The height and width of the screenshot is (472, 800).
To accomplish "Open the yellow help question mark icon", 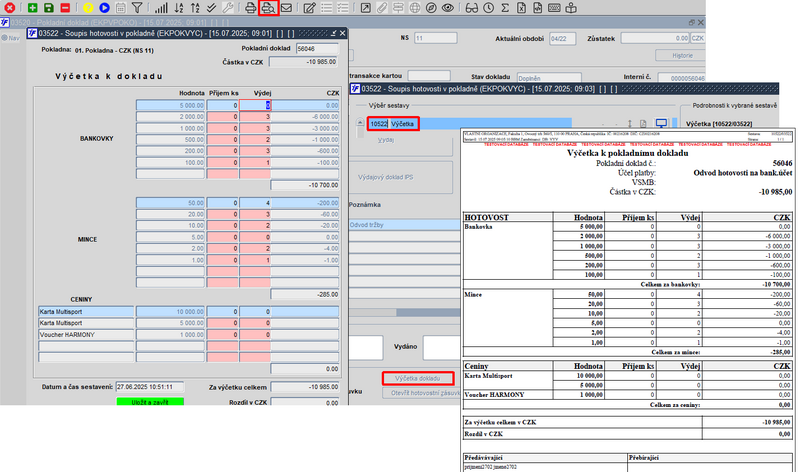I will click(86, 8).
